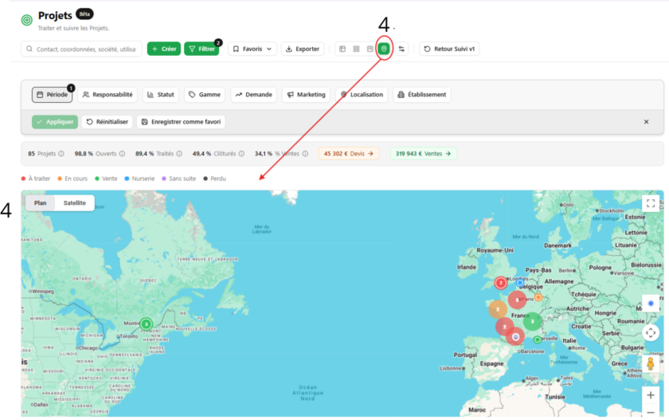Click the Appliquer button
The width and height of the screenshot is (669, 420).
[x=55, y=122]
